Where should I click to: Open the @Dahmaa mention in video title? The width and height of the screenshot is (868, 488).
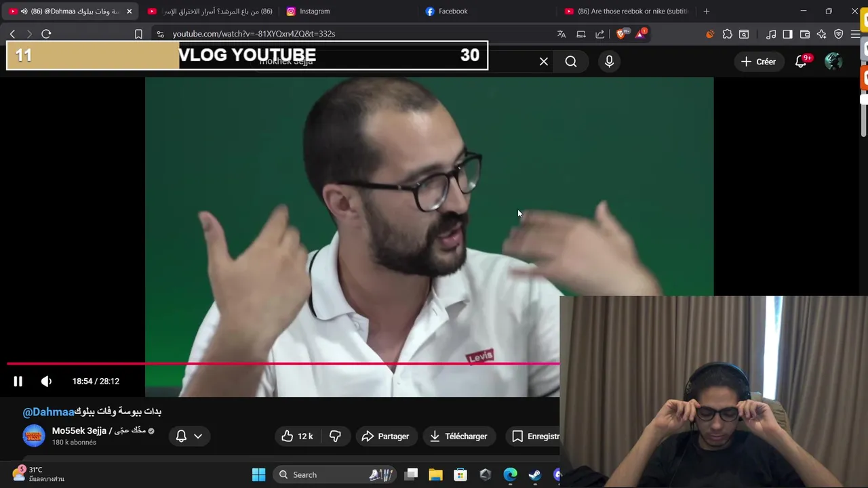coord(48,411)
